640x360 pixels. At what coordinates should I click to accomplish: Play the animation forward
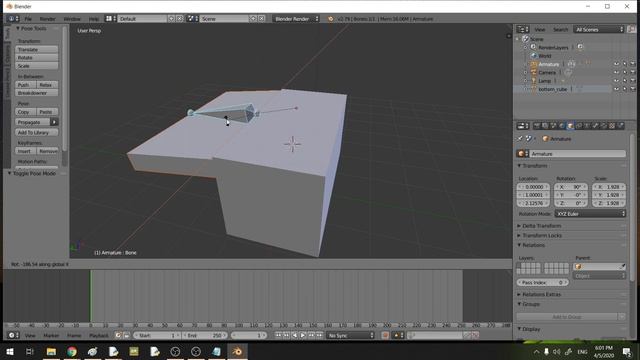(302, 335)
